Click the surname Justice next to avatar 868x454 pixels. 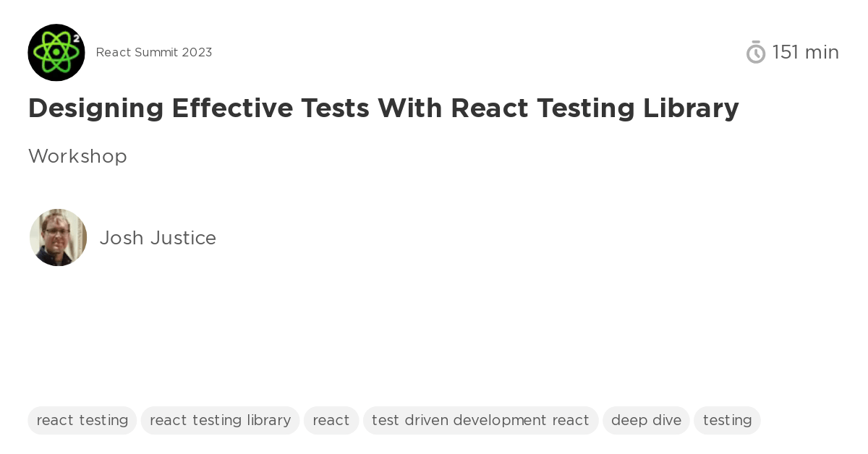click(x=183, y=238)
